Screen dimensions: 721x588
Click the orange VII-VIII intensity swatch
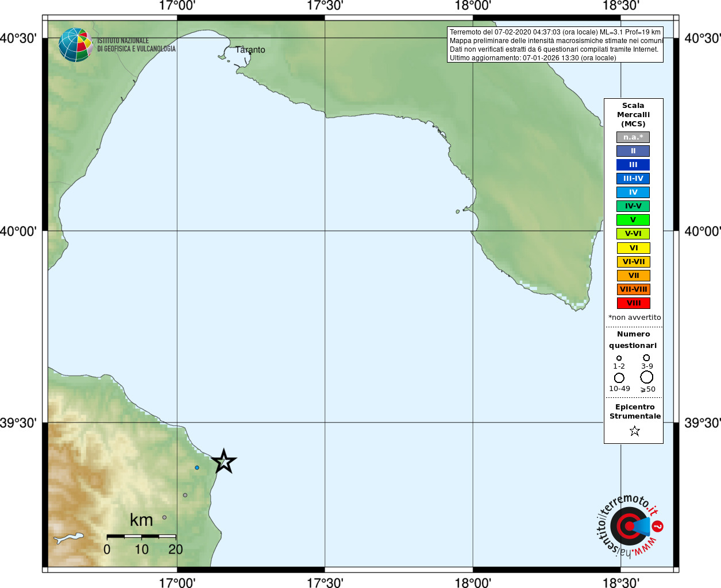pyautogui.click(x=633, y=289)
